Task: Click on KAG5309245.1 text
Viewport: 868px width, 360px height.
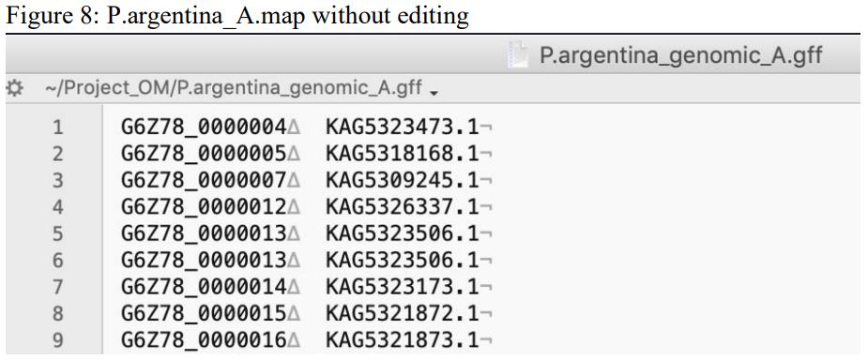Action: coord(402,180)
